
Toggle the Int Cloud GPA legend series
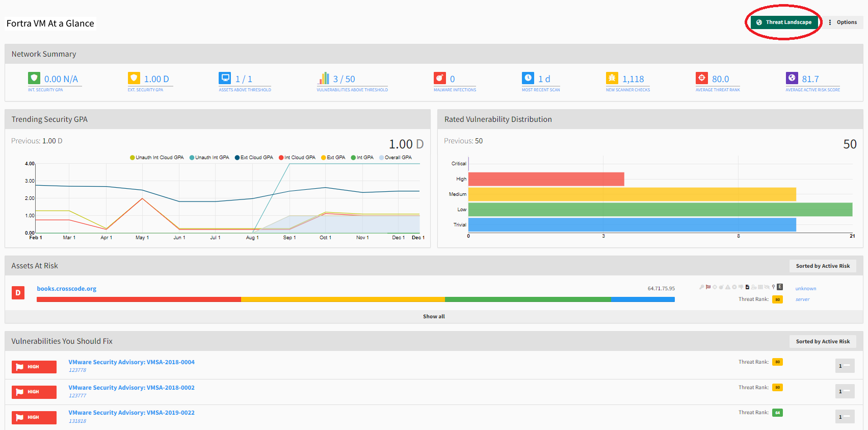tap(297, 158)
